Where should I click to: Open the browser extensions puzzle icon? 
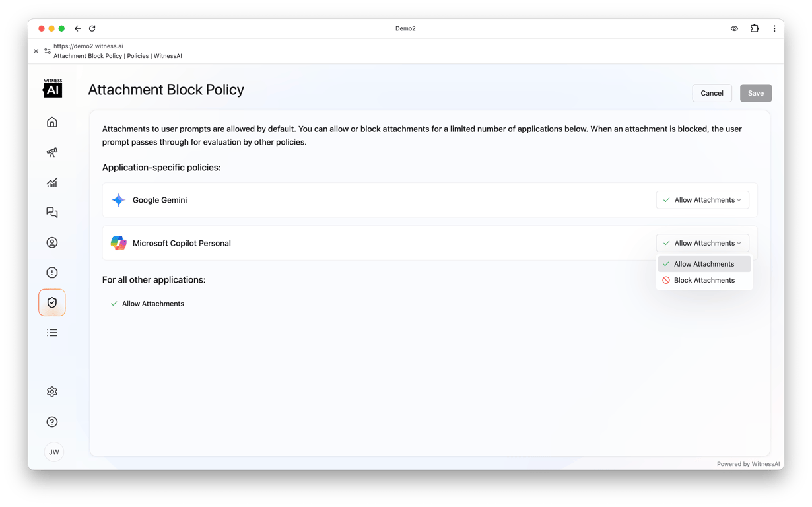click(x=755, y=28)
